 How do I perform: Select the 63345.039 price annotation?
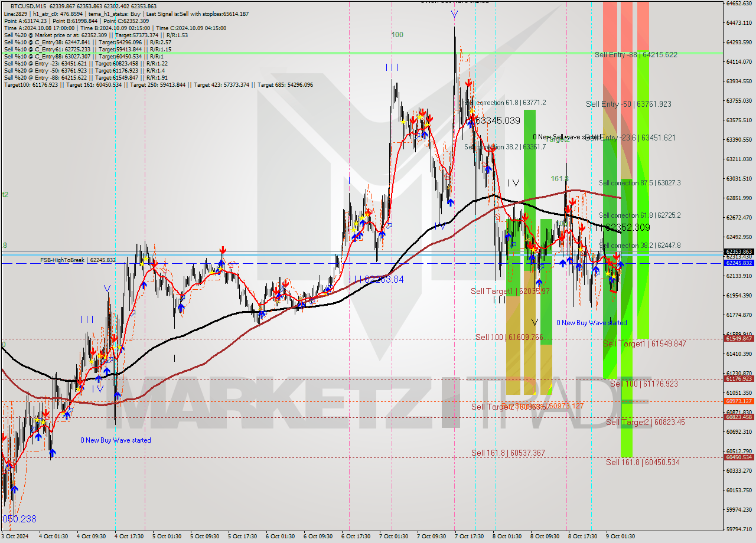[x=498, y=120]
